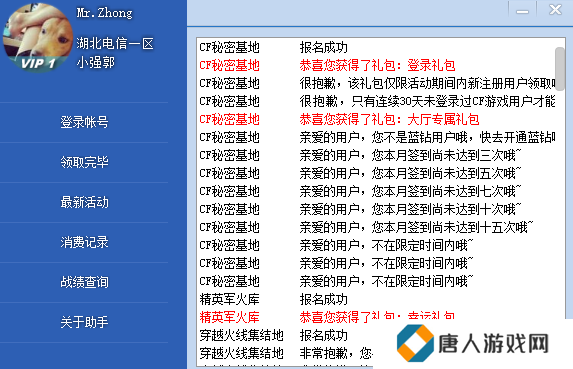The image size is (573, 369).
Task: Click the 湖北电信一区 server label
Action: pyautogui.click(x=115, y=43)
